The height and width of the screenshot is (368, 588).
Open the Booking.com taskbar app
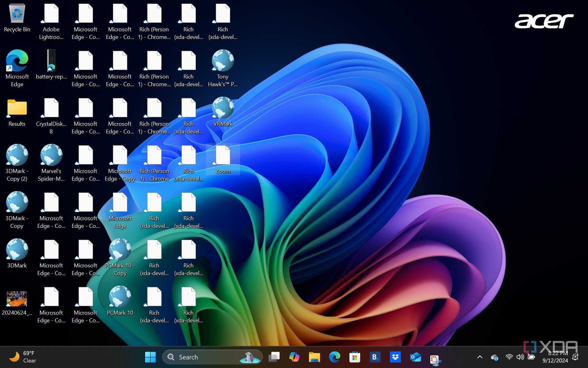(375, 357)
